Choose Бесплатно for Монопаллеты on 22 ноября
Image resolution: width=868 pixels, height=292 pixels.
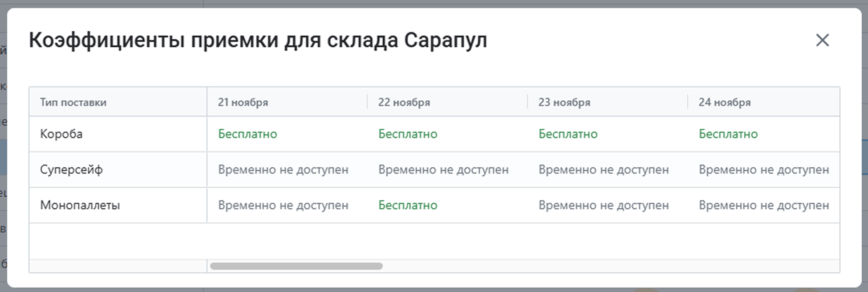pos(408,205)
